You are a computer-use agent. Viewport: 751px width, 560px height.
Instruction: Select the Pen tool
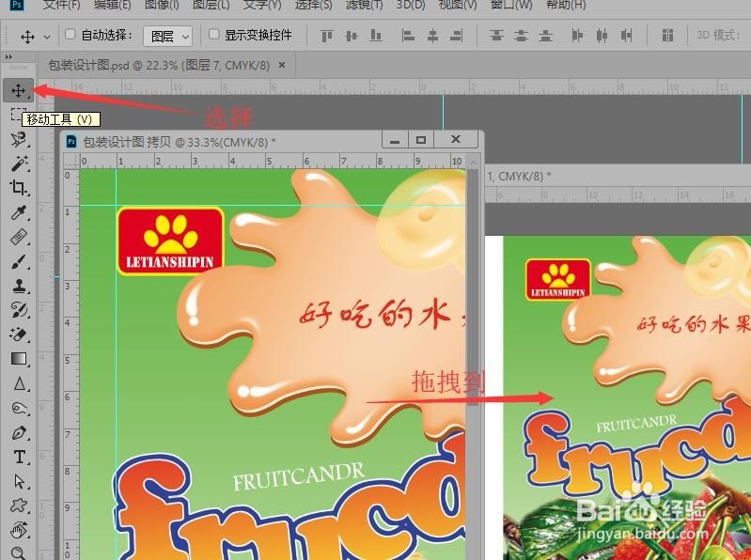pyautogui.click(x=19, y=432)
